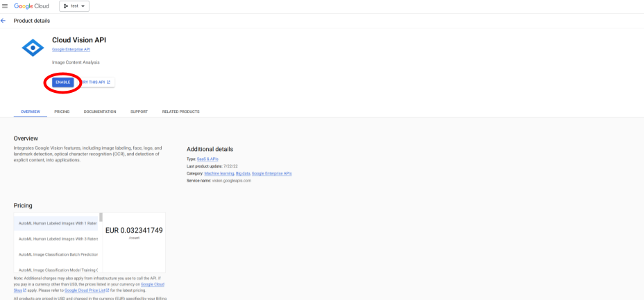Go to the Support tab
Image resolution: width=644 pixels, height=300 pixels.
[139, 112]
